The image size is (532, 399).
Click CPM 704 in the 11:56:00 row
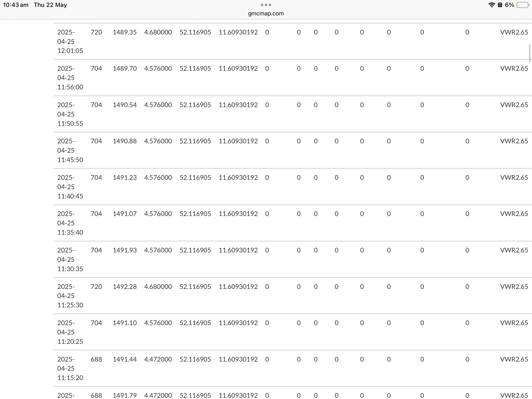96,68
